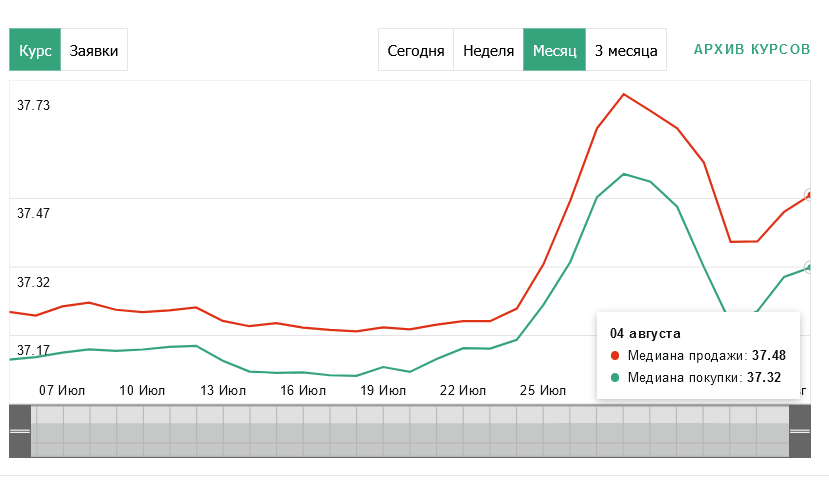This screenshot has height=493, width=829.
Task: Select the Сегодня time period
Action: tap(415, 50)
